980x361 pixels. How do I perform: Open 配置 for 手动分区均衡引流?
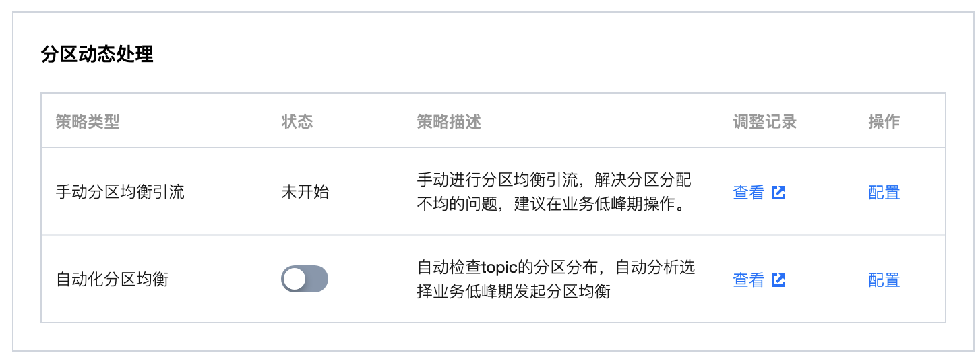pos(884,193)
